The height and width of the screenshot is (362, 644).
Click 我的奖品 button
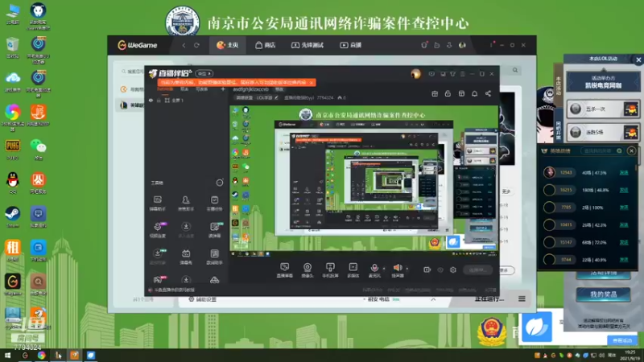[603, 294]
